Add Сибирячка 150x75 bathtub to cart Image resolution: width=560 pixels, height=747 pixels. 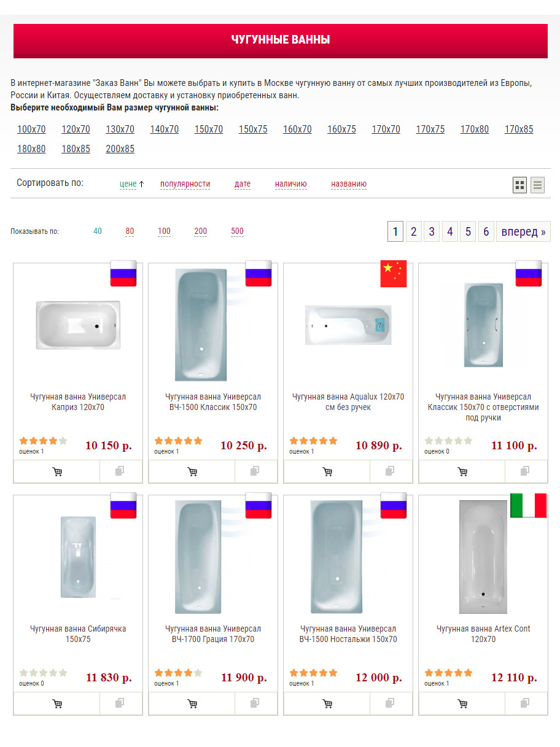[57, 703]
